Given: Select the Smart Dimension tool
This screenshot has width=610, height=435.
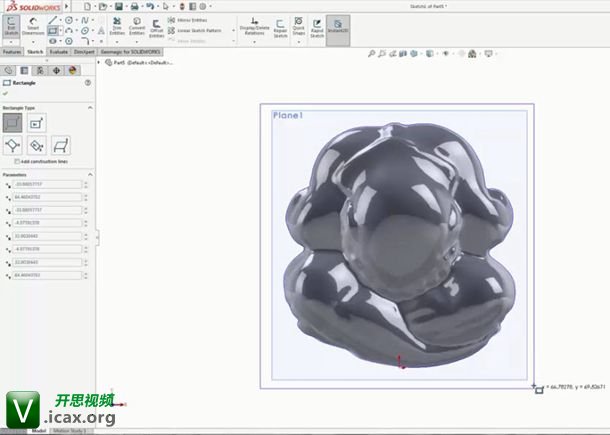Looking at the screenshot, I should coord(33,27).
